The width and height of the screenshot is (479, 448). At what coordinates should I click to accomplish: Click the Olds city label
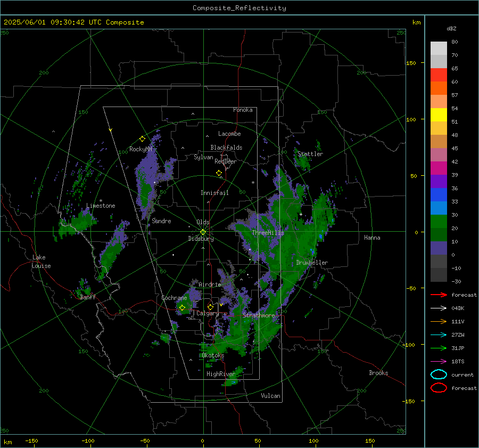pos(203,222)
